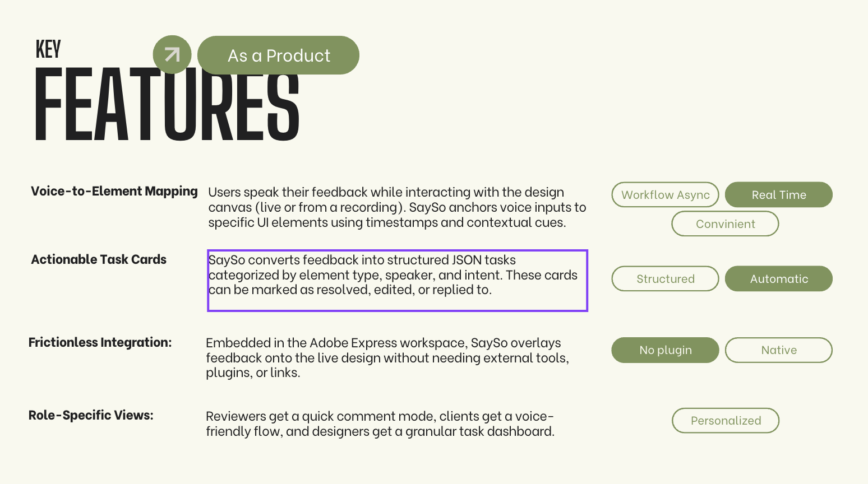Click the 'Actionable Task Cards' heading

coord(99,260)
